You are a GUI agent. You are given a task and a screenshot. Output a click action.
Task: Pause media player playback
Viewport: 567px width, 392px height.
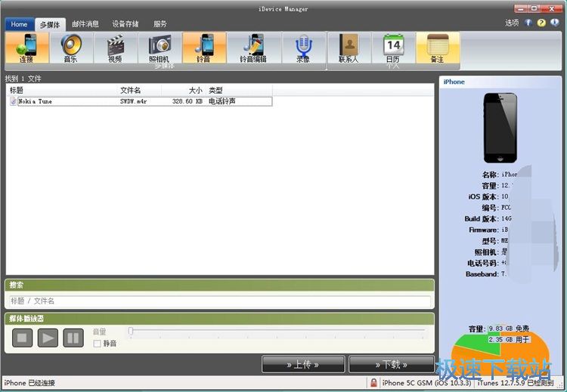(73, 338)
